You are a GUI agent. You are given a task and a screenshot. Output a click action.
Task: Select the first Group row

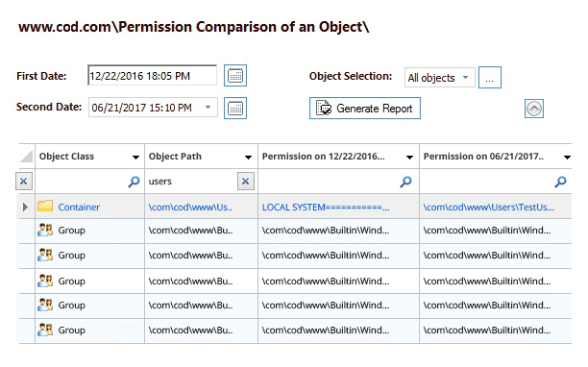[x=295, y=231]
